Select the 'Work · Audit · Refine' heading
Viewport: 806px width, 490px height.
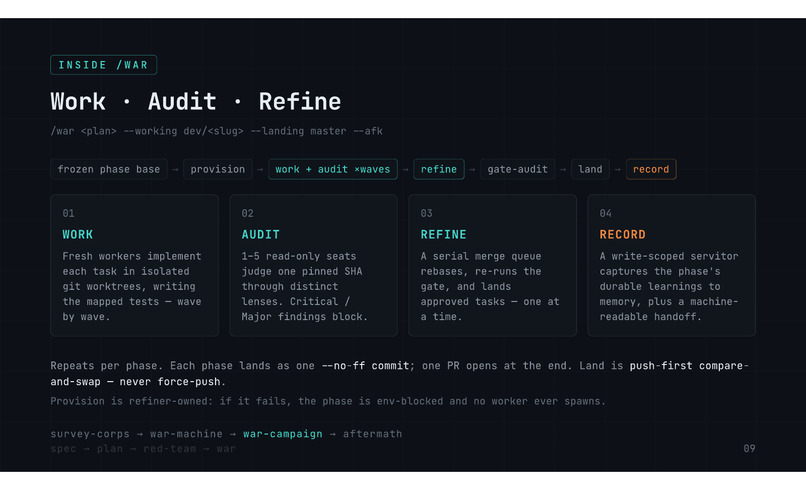click(x=196, y=101)
